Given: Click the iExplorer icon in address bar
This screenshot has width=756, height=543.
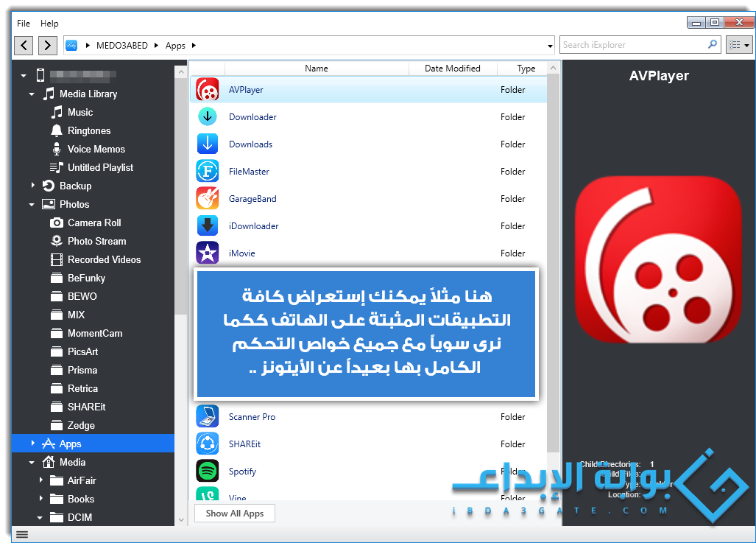Looking at the screenshot, I should tap(71, 46).
